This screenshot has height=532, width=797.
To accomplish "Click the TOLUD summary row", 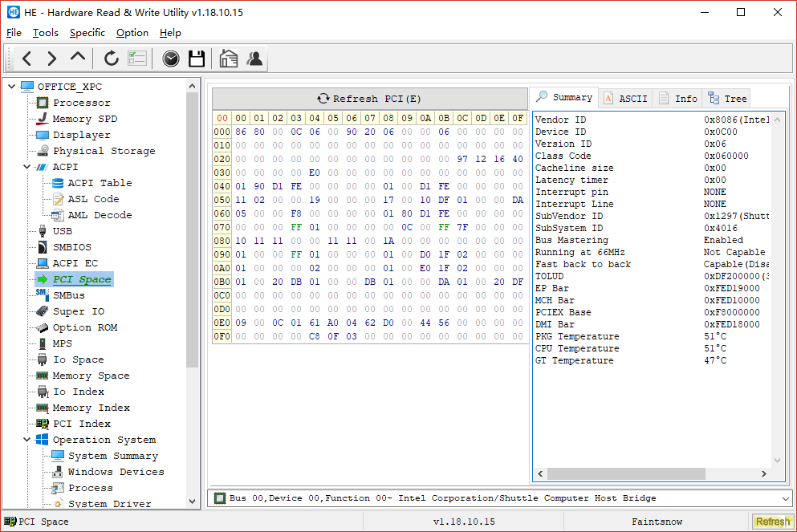I will pos(653,276).
